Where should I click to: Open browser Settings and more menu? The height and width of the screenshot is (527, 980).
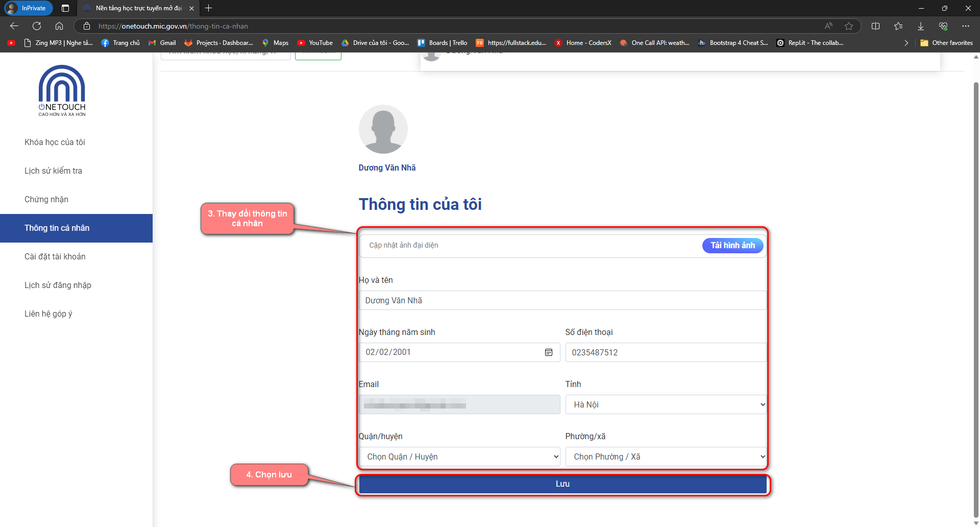(965, 26)
